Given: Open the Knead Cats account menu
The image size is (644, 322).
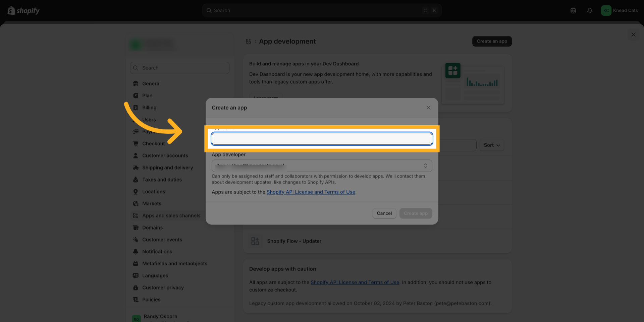Looking at the screenshot, I should tap(620, 11).
